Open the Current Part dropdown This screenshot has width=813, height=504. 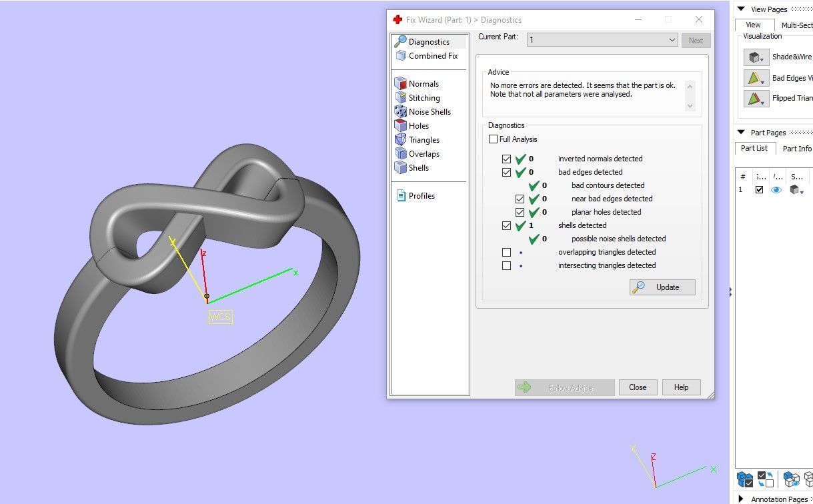coord(602,40)
